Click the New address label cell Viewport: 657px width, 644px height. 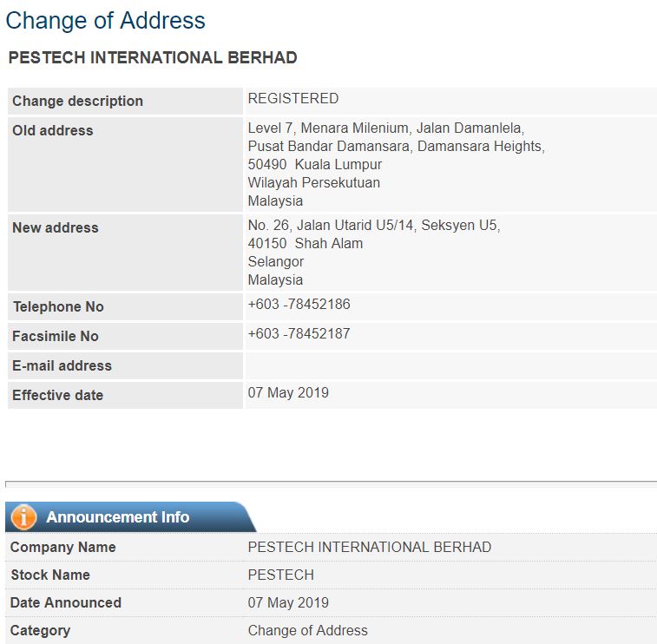pyautogui.click(x=125, y=253)
